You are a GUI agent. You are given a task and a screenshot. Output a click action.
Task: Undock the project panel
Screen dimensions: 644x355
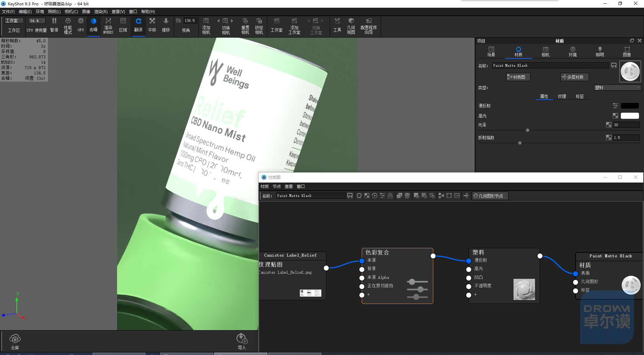click(632, 41)
